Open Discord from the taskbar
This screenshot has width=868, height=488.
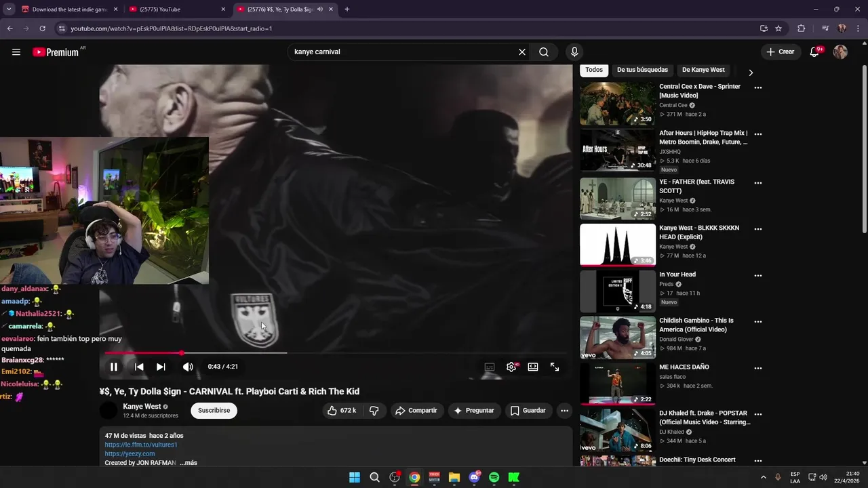474,477
